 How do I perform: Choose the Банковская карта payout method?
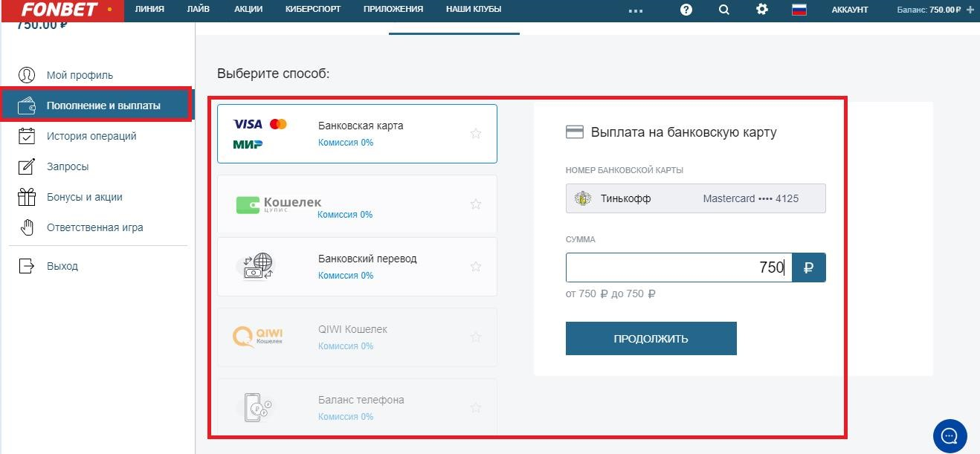(x=357, y=134)
